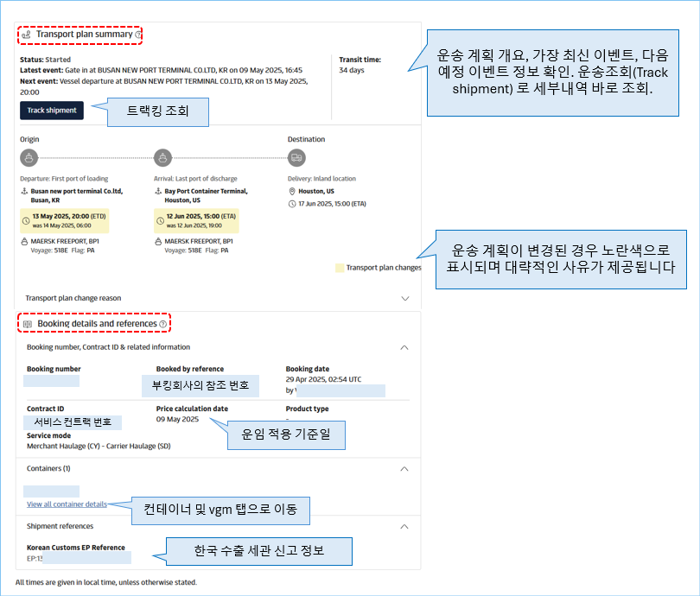Click clock icon by 17 Jun 2025 ETA
This screenshot has width=700, height=596.
292,204
